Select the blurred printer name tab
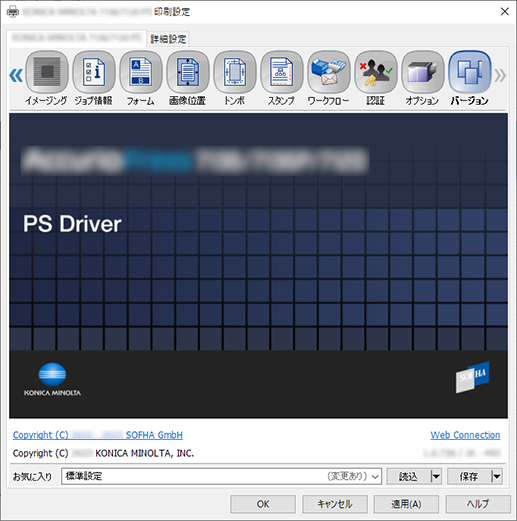 tap(76, 38)
